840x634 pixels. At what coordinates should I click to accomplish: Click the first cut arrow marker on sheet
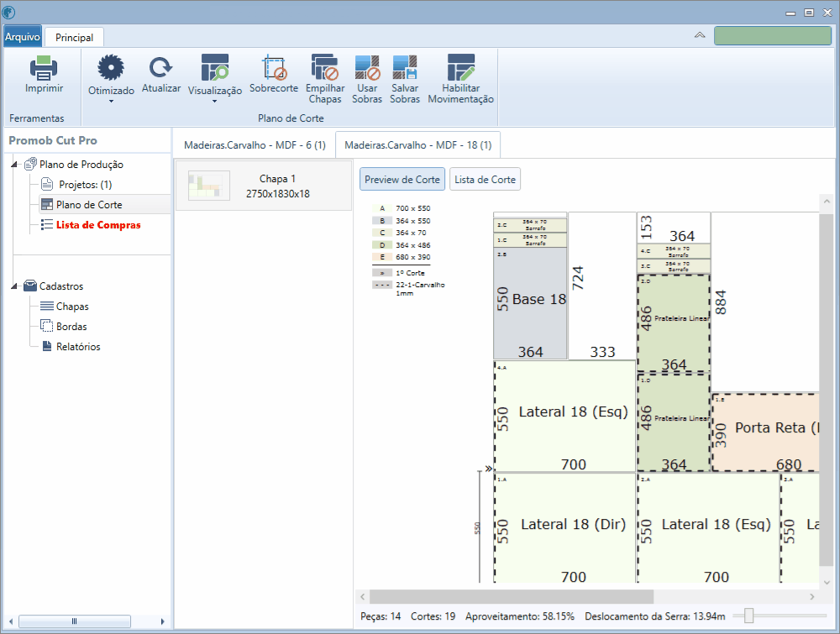(488, 469)
